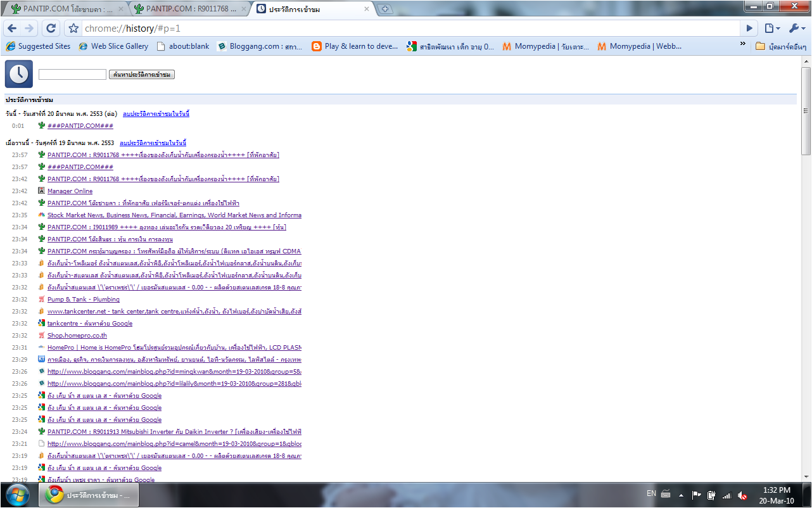
Task: Open the Mitsubishi Inverter กับ Daikin Inverter link
Action: coord(174,432)
